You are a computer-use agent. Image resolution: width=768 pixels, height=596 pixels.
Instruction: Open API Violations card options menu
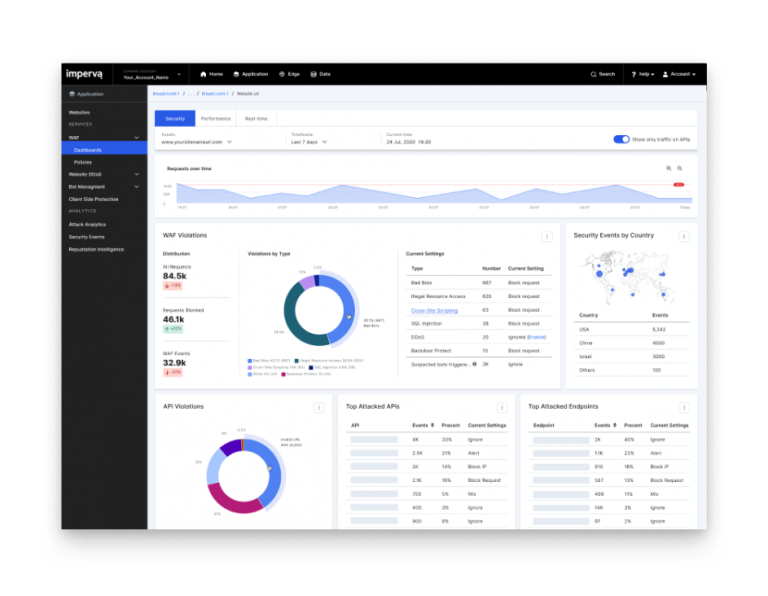pyautogui.click(x=319, y=407)
